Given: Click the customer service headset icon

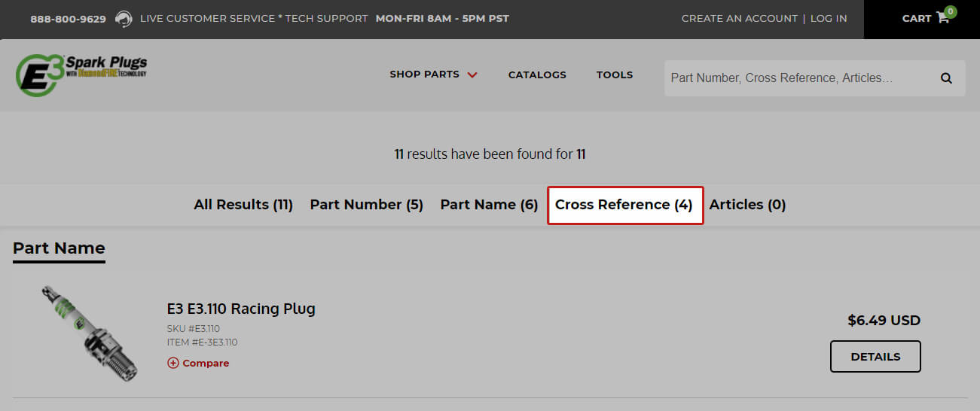Looking at the screenshot, I should coord(124,19).
